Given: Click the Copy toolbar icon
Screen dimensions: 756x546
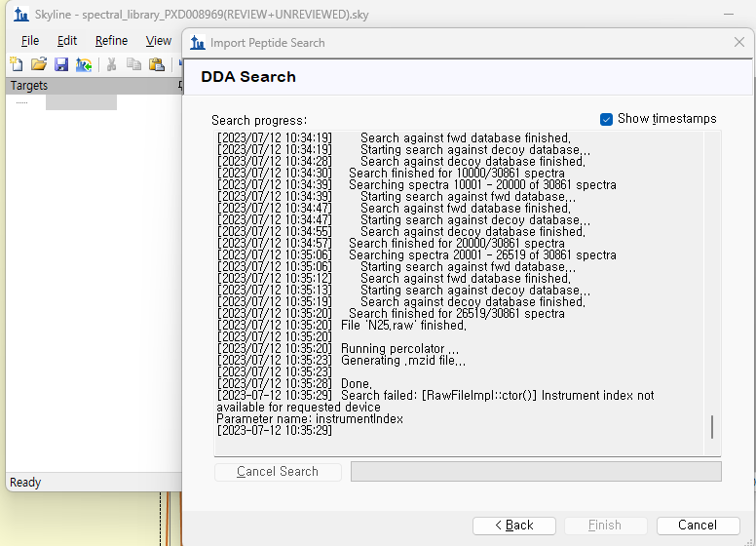Looking at the screenshot, I should (x=133, y=64).
